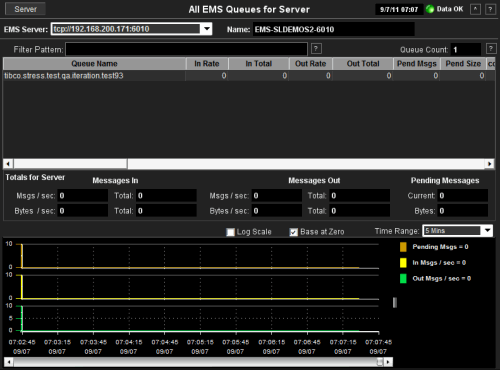The image size is (500, 370).
Task: Sort by Out Total column header
Action: tap(363, 63)
